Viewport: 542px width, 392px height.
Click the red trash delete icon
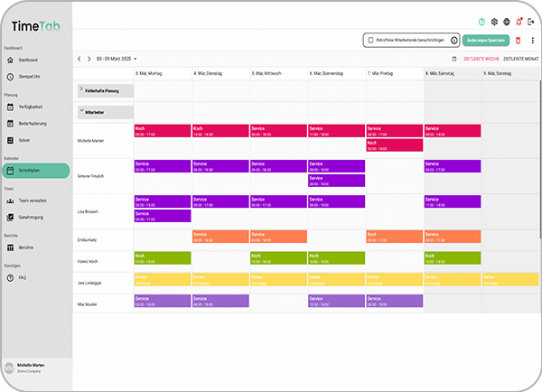[x=519, y=41]
